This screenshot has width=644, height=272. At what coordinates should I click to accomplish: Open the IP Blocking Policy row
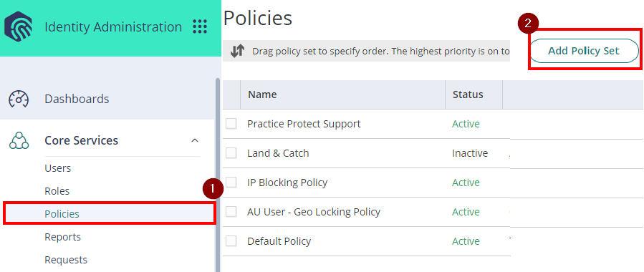click(x=287, y=182)
